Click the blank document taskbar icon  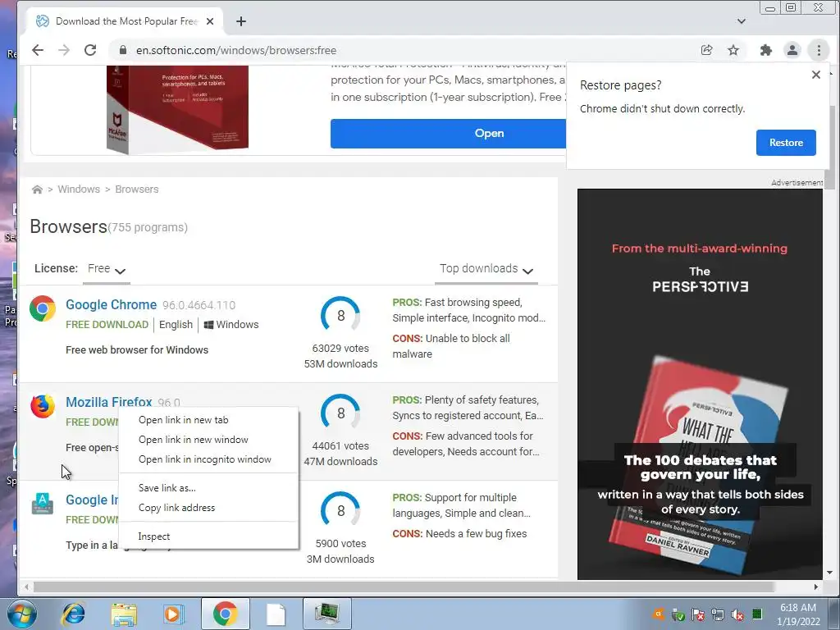(276, 614)
